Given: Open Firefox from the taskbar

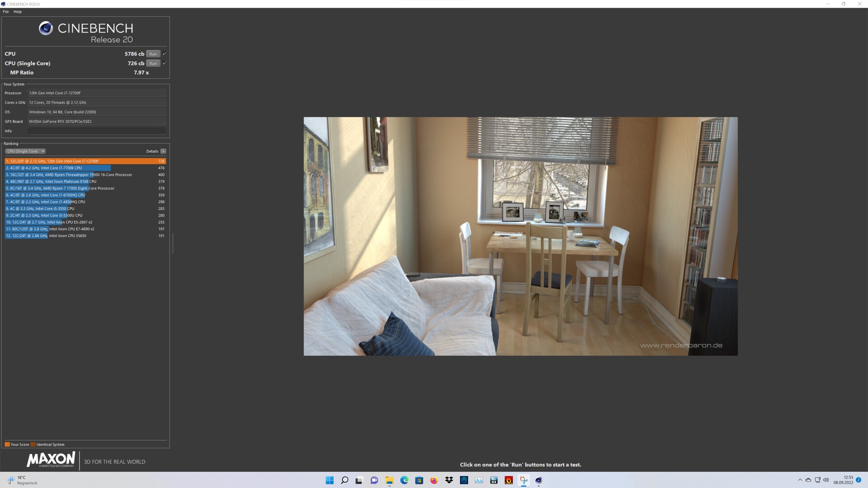Looking at the screenshot, I should tap(434, 480).
